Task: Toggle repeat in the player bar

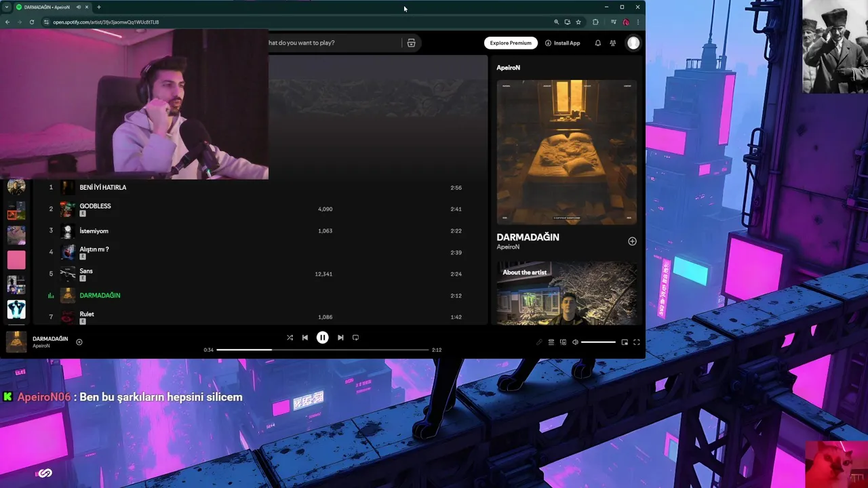Action: point(355,338)
